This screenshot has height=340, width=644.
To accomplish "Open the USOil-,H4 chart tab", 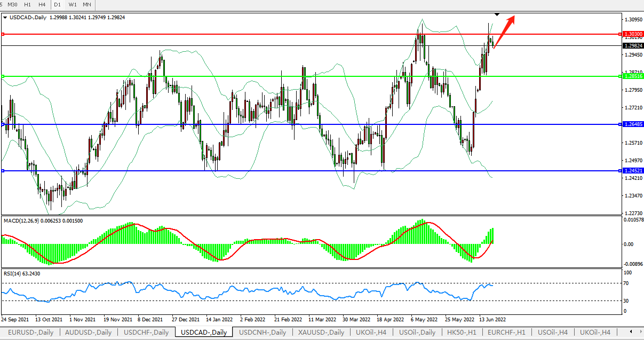I will (x=552, y=332).
